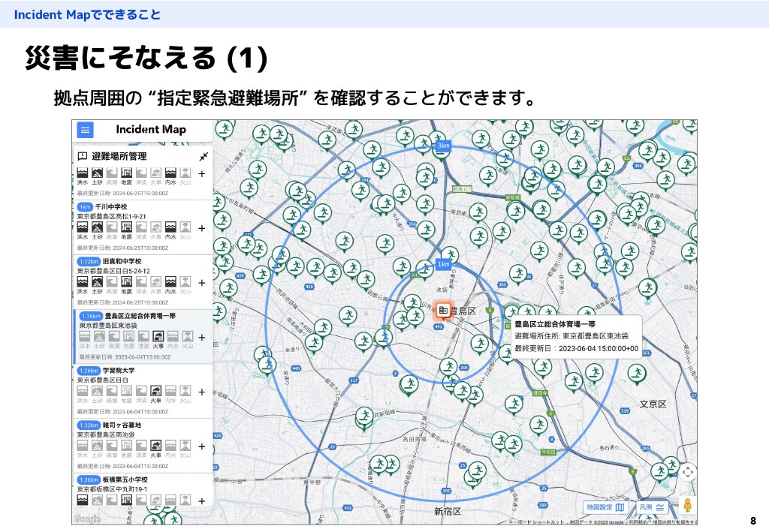Toggle the 火事 fire hazard for 学習院大学

[x=156, y=391]
